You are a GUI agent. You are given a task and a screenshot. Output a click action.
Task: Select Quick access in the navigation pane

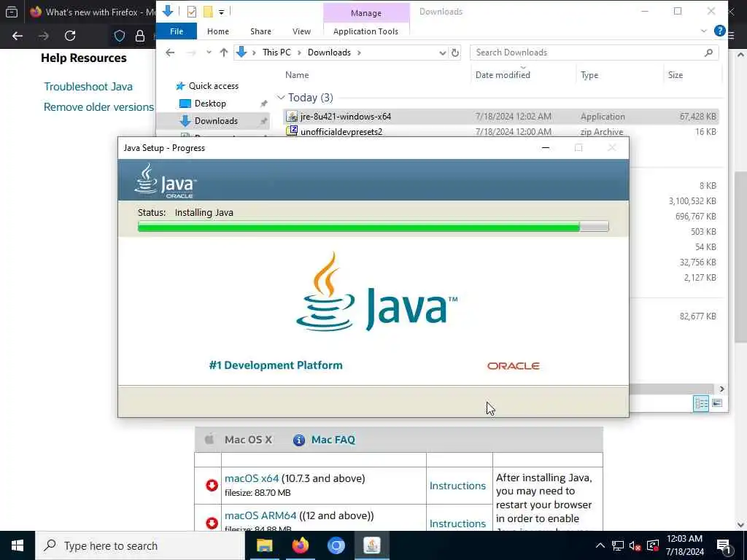tap(214, 86)
